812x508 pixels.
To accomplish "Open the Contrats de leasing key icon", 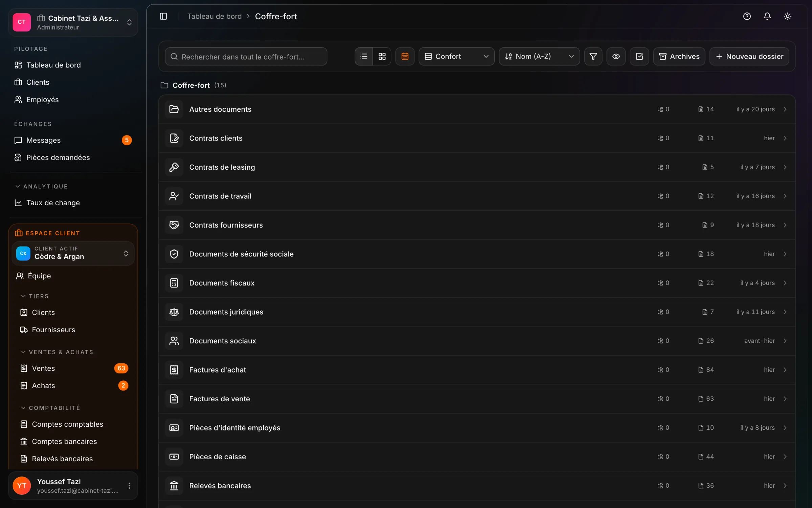I will click(174, 167).
